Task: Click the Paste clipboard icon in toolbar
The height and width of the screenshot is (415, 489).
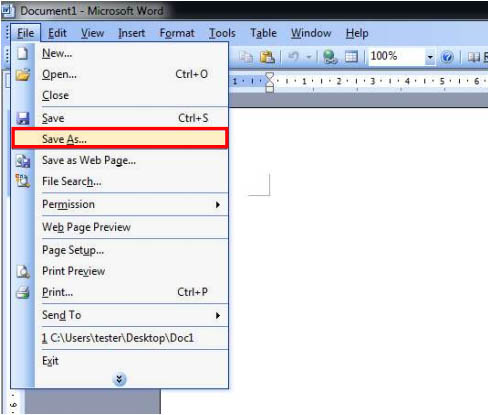Action: [267, 57]
